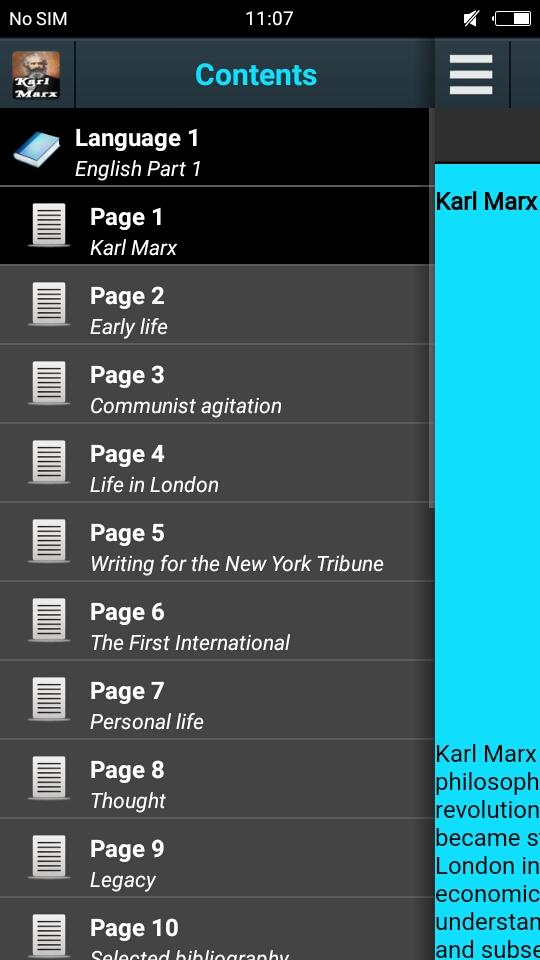Open Page 1 Karl Marx
540x960 pixels.
coord(216,226)
